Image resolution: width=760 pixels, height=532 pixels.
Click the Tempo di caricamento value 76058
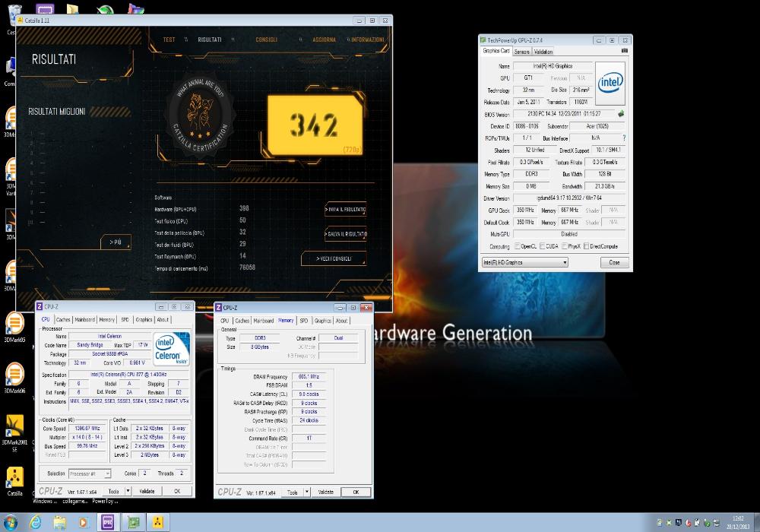pyautogui.click(x=247, y=268)
